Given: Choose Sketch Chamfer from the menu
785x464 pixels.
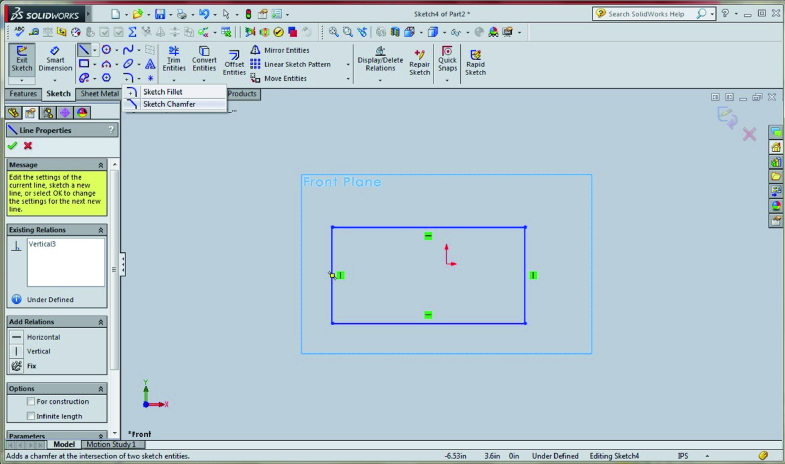Looking at the screenshot, I should click(174, 104).
